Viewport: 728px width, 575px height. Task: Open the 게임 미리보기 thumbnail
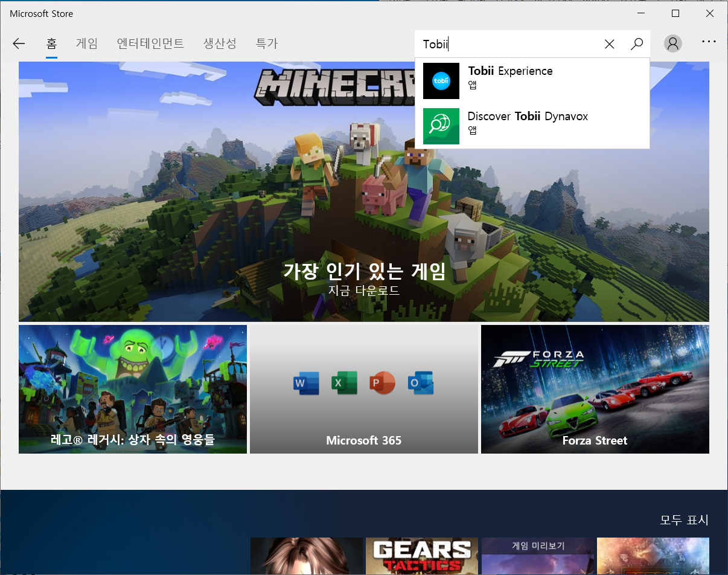click(538, 556)
